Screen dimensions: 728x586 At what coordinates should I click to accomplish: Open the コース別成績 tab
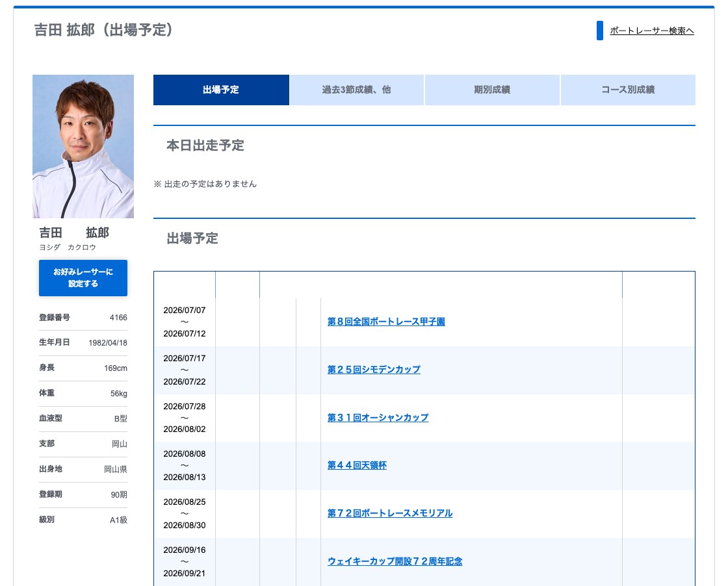click(x=628, y=90)
